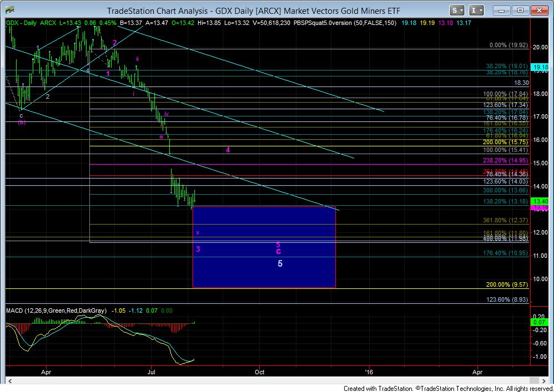Screen dimensions: 554x392
Task: Click the left arrow of the horizontal scrollbar
Action: 9,381
